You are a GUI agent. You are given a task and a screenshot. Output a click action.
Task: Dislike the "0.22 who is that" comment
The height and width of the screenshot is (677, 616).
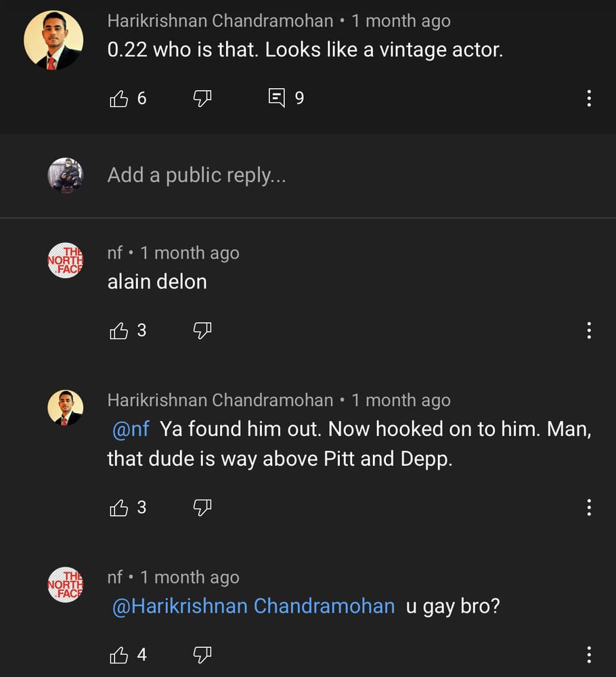click(x=202, y=99)
